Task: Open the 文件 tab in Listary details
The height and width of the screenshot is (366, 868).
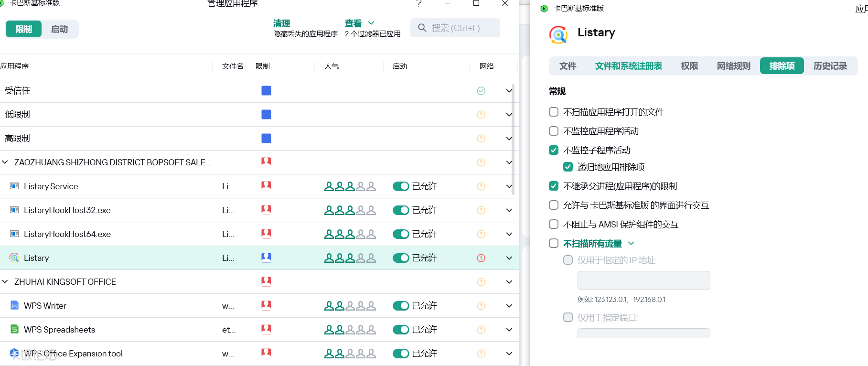Action: (x=568, y=66)
